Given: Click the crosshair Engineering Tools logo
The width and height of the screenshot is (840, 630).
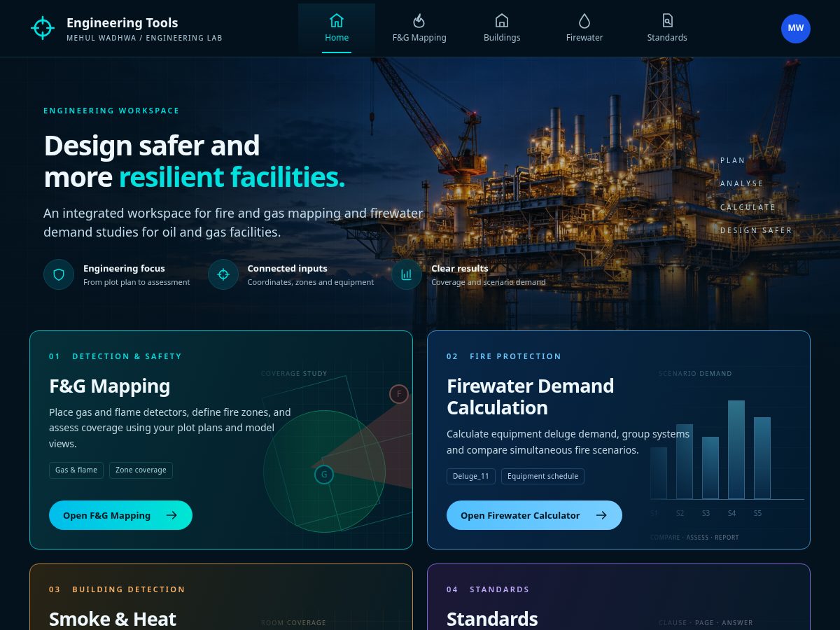Looking at the screenshot, I should tap(43, 28).
